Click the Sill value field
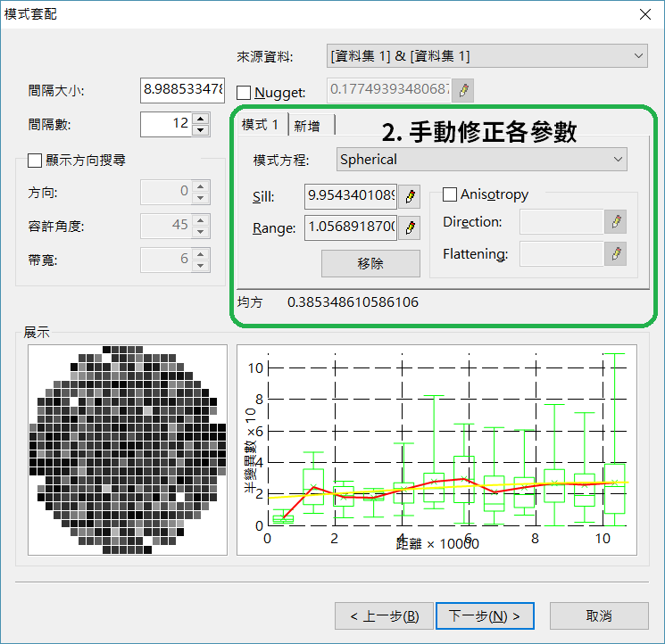The width and height of the screenshot is (665, 644). (351, 196)
